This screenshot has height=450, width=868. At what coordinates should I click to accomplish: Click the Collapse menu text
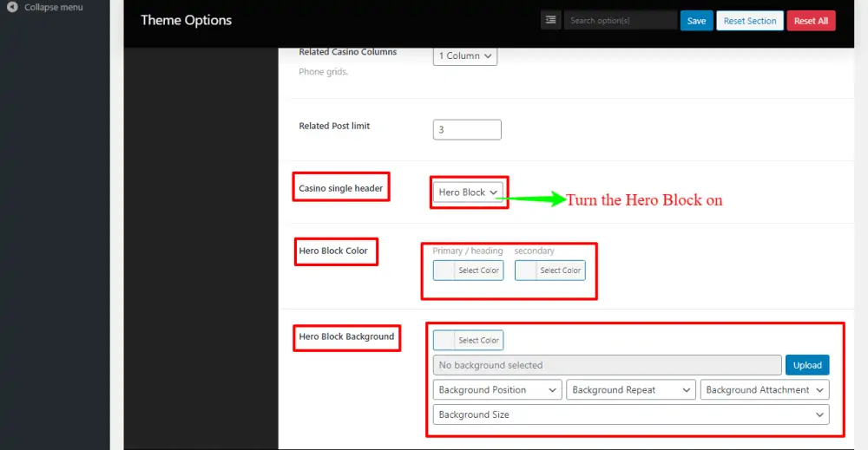click(x=54, y=7)
